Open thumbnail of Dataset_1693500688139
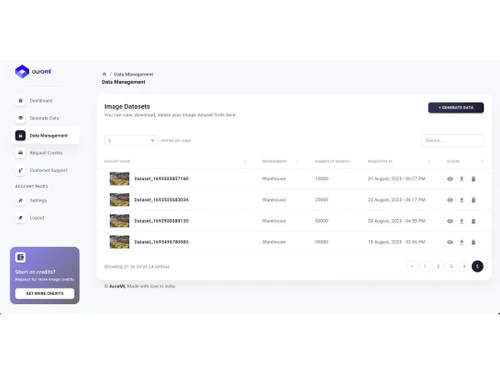 (x=119, y=221)
